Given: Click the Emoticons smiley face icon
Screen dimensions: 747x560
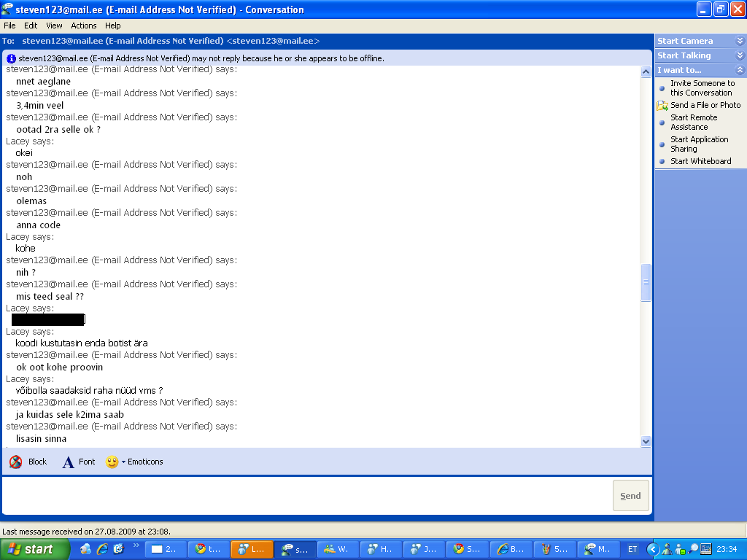Looking at the screenshot, I should (112, 462).
